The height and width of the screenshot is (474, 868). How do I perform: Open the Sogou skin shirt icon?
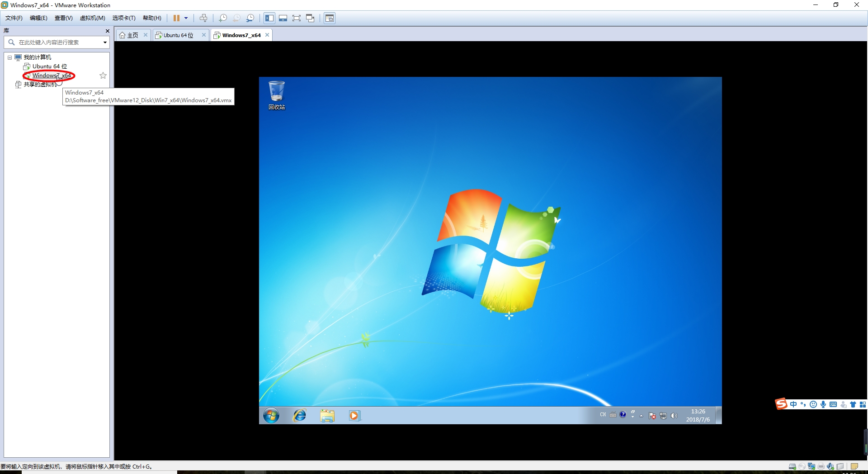tap(853, 404)
